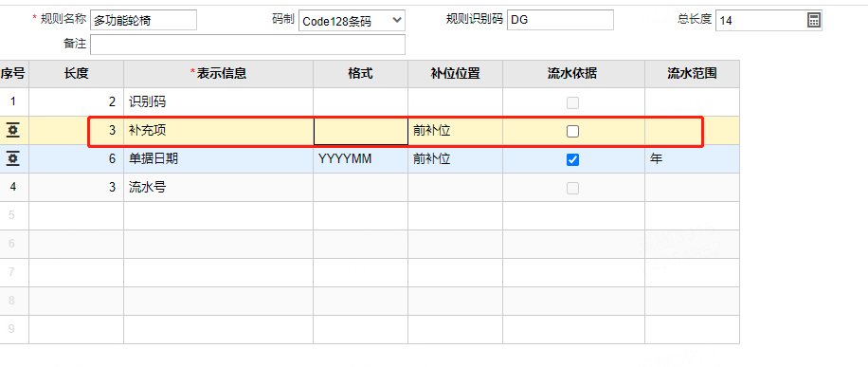
Task: Click the disabled checkbox in 识别码 row
Action: (573, 102)
